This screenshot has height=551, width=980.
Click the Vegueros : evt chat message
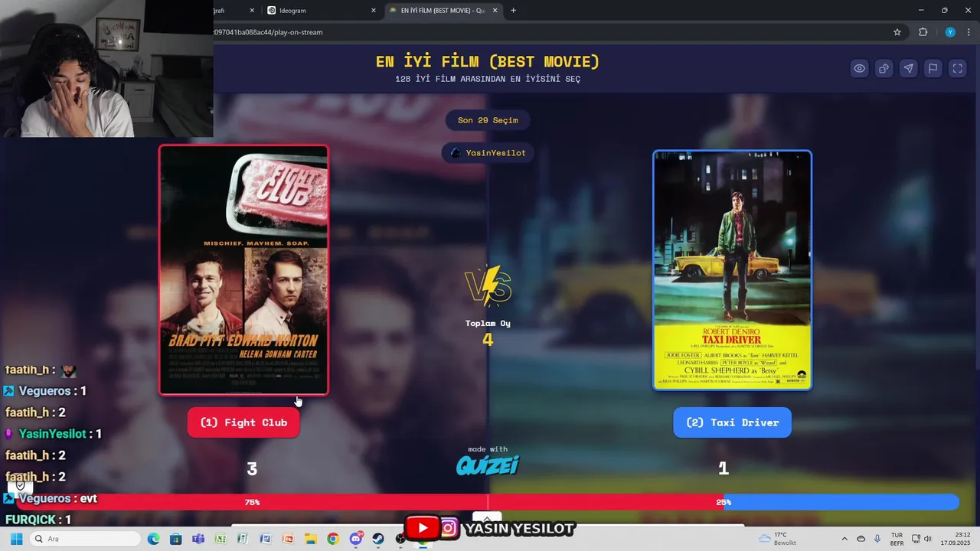51,498
